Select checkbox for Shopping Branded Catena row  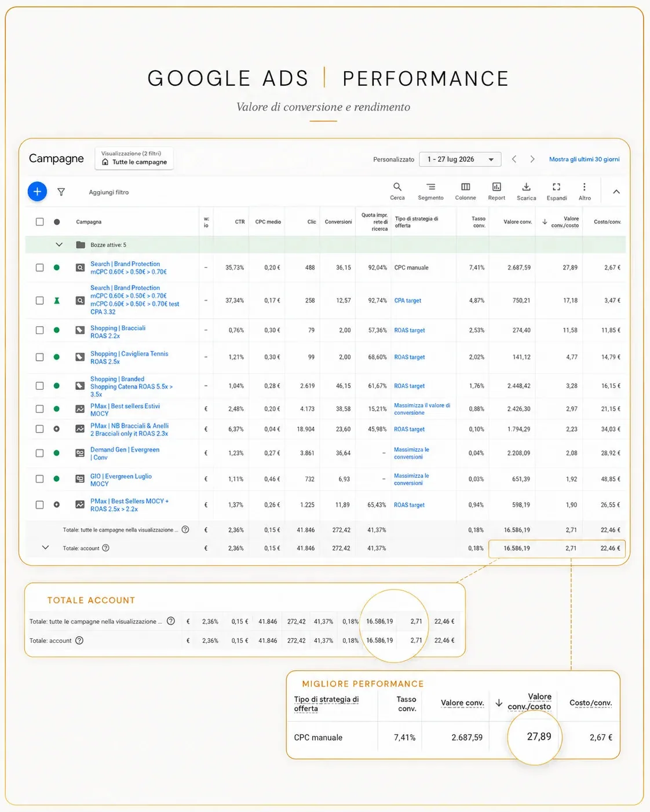click(x=39, y=386)
